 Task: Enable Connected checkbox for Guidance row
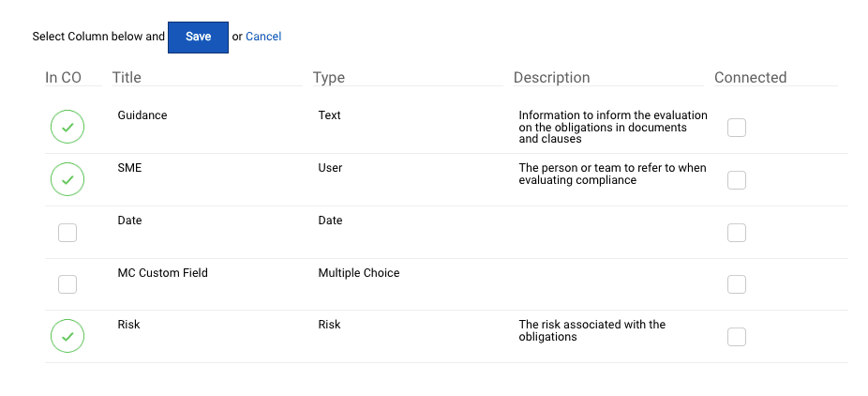pyautogui.click(x=737, y=128)
